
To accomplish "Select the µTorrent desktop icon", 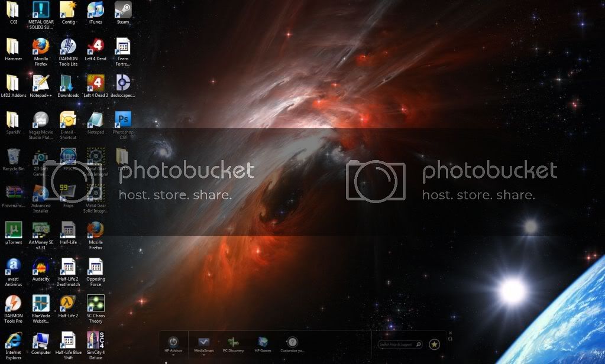I will [x=12, y=229].
